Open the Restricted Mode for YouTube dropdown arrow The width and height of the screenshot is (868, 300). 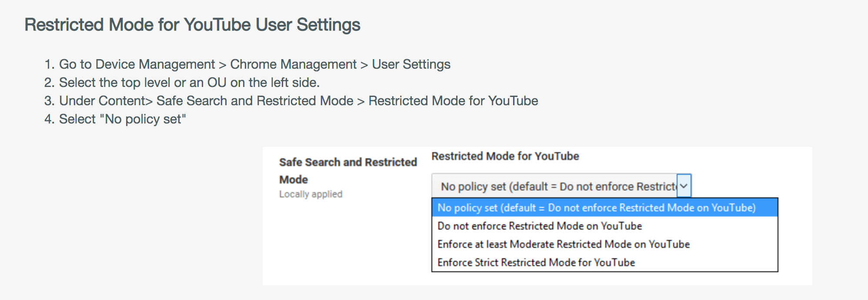(684, 186)
